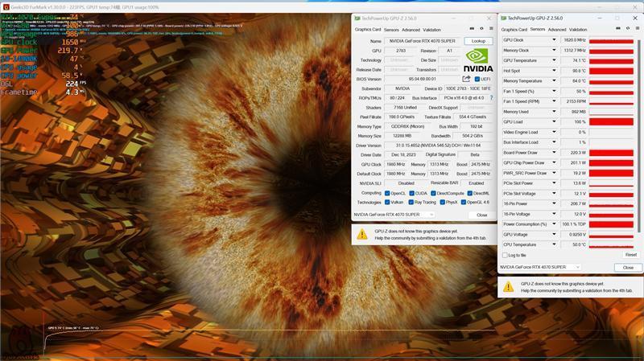This screenshot has width=644, height=361.
Task: Click Close button in Graphics Card window
Action: 481,215
